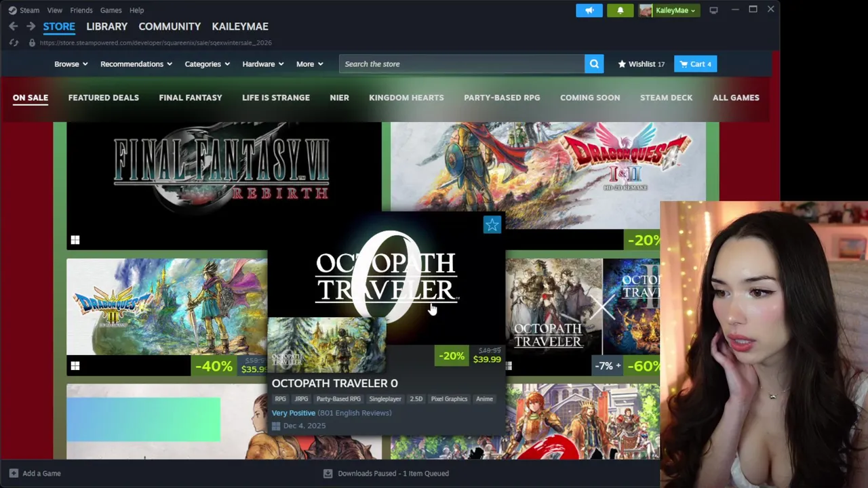Click Very Positive review summary
This screenshot has width=868, height=488.
[294, 413]
